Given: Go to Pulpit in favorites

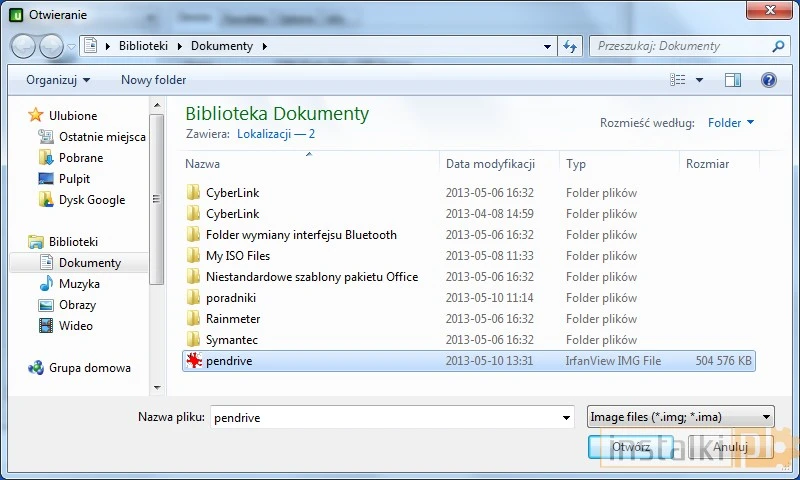Looking at the screenshot, I should (74, 179).
